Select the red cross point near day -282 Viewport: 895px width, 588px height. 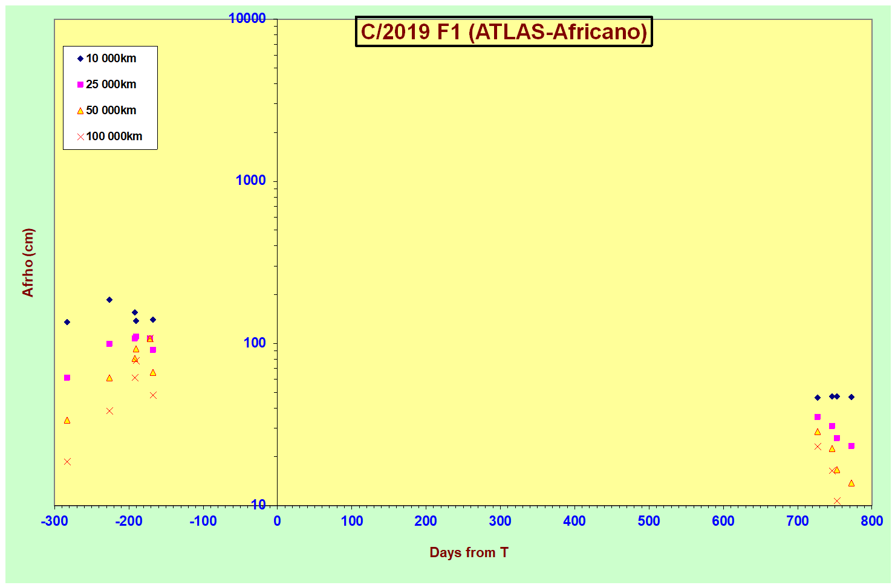tap(67, 462)
